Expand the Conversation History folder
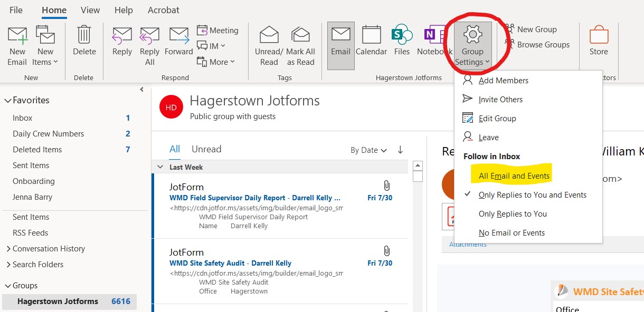The width and height of the screenshot is (644, 312). [x=8, y=249]
